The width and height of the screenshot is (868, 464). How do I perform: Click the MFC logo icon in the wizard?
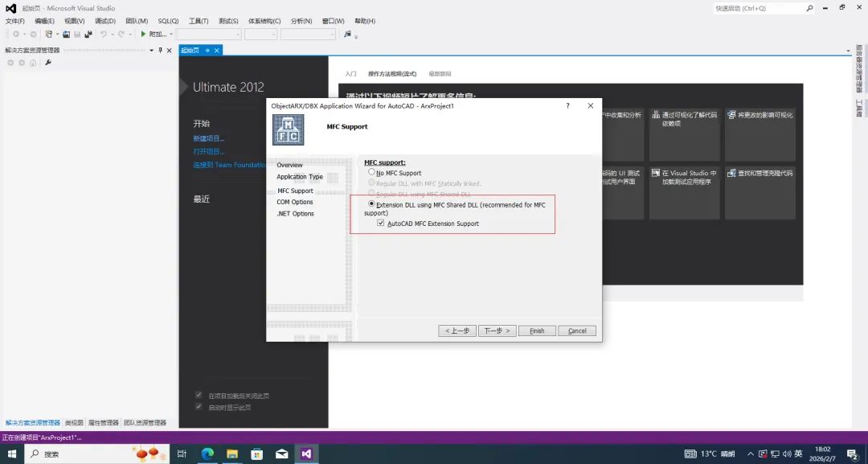point(289,129)
